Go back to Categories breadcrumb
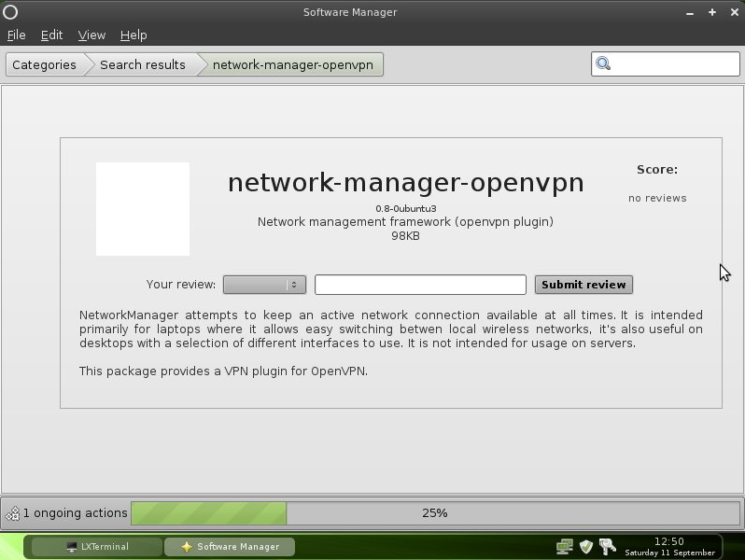The image size is (745, 560). 44,64
